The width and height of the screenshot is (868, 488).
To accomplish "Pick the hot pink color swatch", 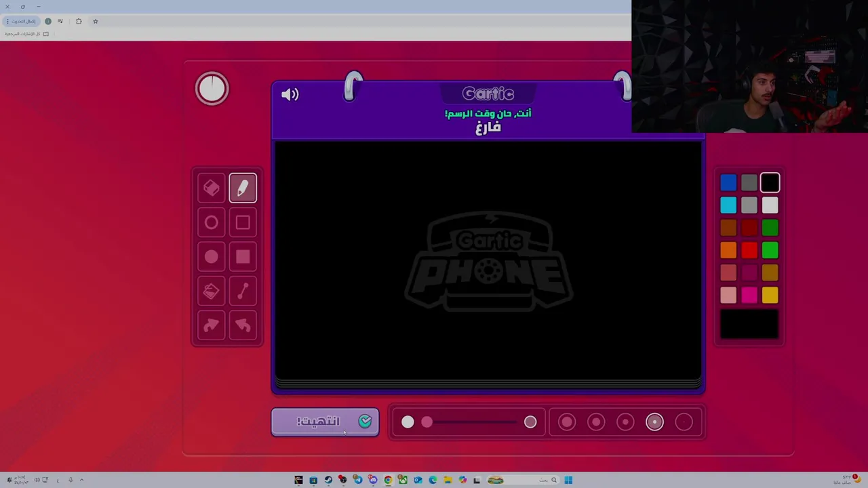I will 749,295.
